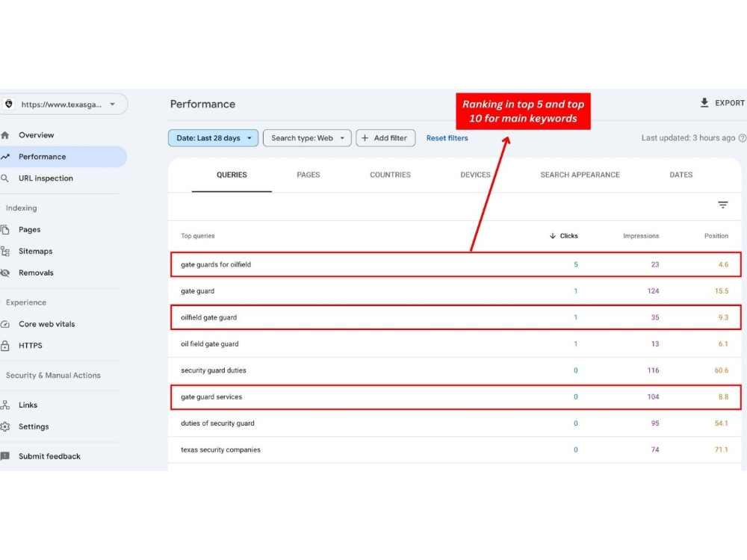The image size is (747, 560).
Task: Click the URL inspection magnifier icon
Action: [x=4, y=178]
